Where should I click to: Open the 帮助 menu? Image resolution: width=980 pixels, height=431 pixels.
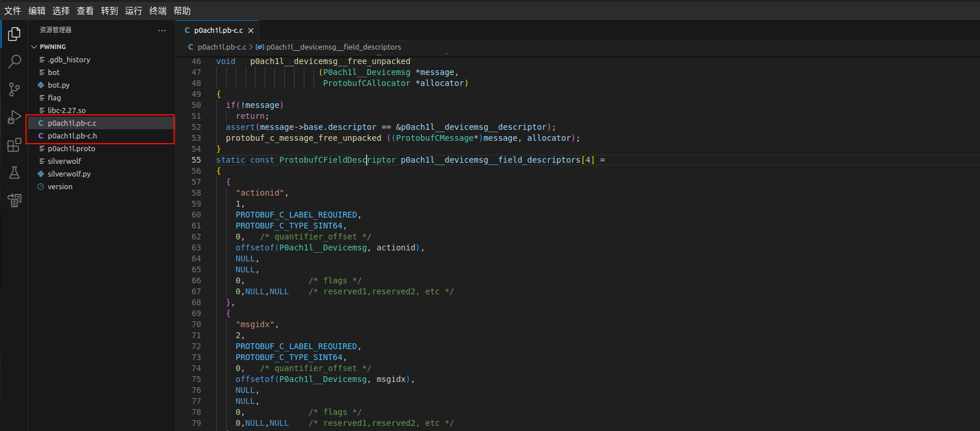[x=182, y=10]
